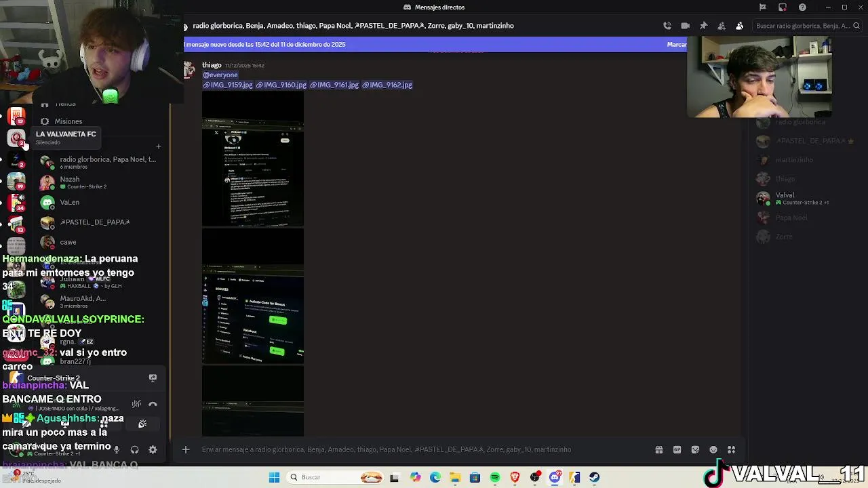
Task: Open Steam from the taskbar
Action: (x=594, y=477)
